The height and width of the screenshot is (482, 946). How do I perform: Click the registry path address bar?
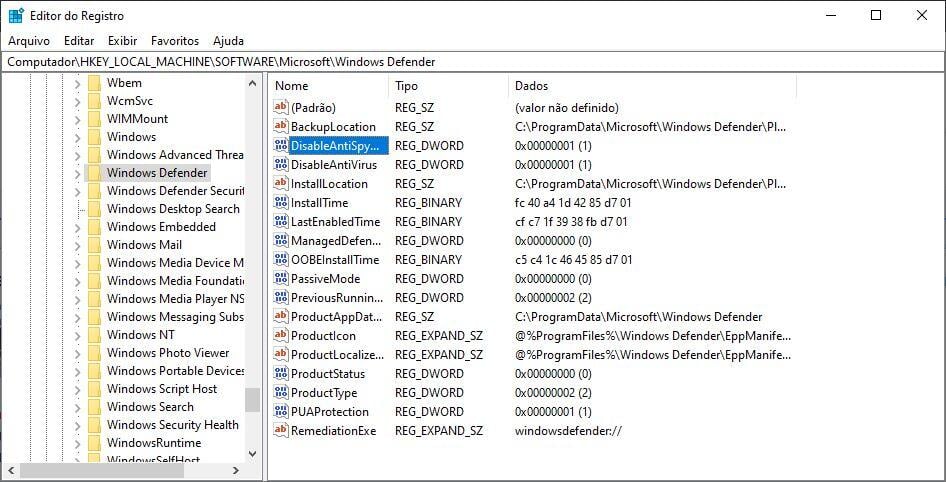[473, 62]
